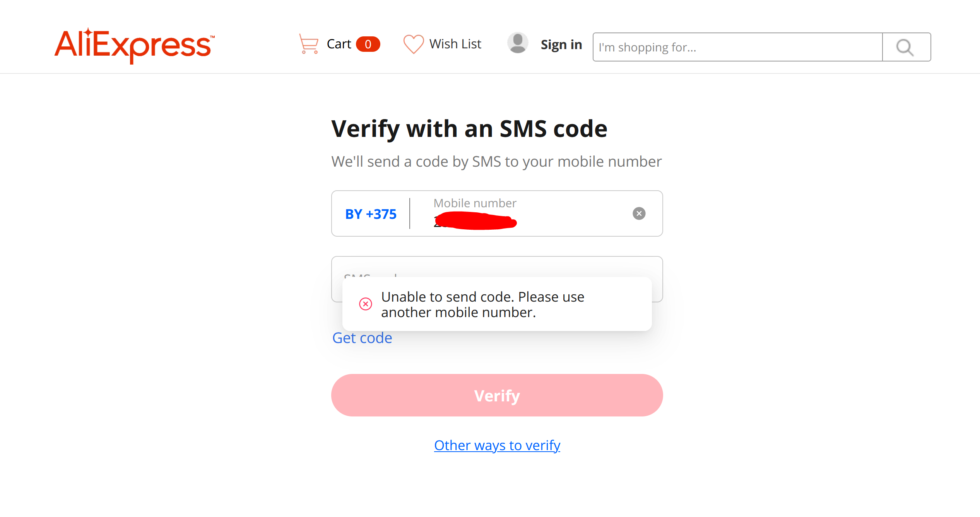Screen dimensions: 980x517
Task: Click the red error icon in the notification
Action: (x=365, y=304)
